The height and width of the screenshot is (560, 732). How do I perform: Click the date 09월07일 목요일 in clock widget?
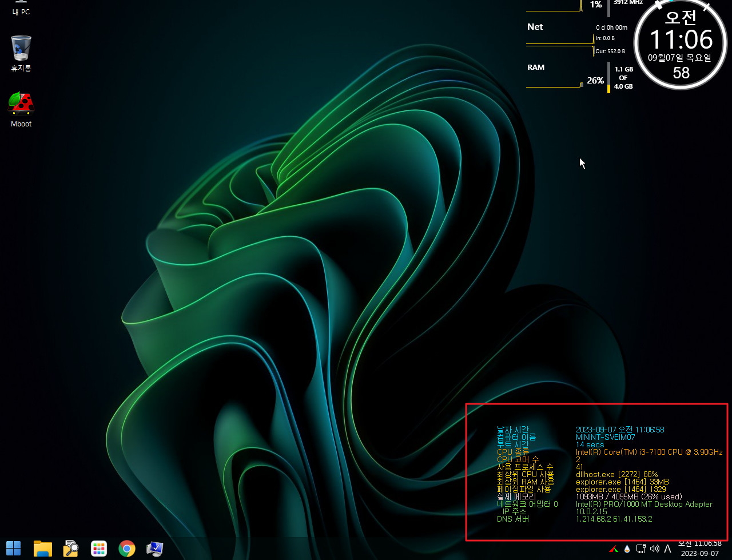680,58
